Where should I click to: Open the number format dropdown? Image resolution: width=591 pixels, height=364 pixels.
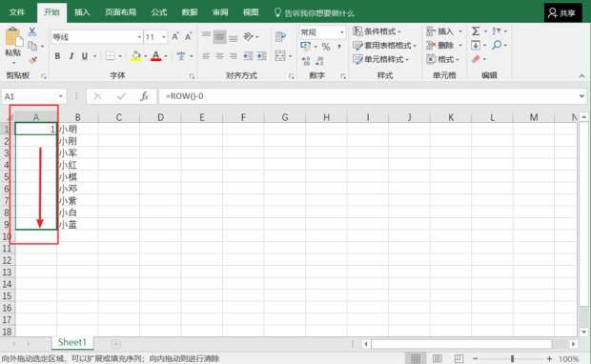point(342,32)
